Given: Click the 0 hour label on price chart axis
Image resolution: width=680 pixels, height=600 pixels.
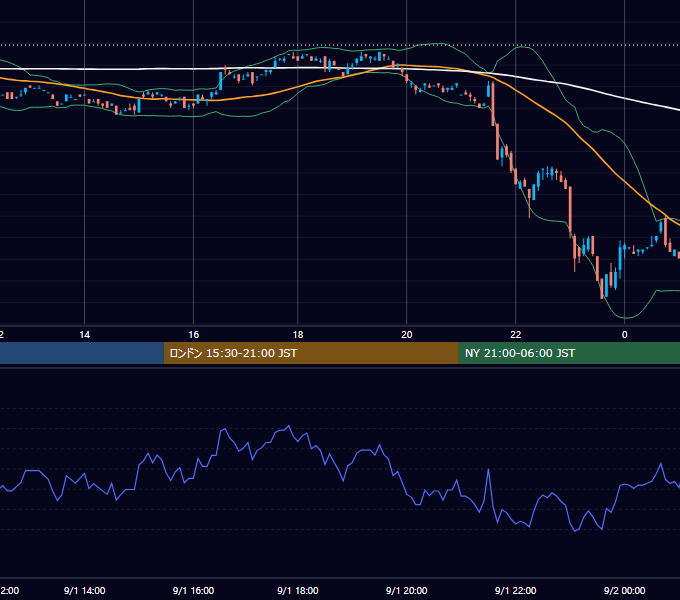Looking at the screenshot, I should click(x=624, y=335).
